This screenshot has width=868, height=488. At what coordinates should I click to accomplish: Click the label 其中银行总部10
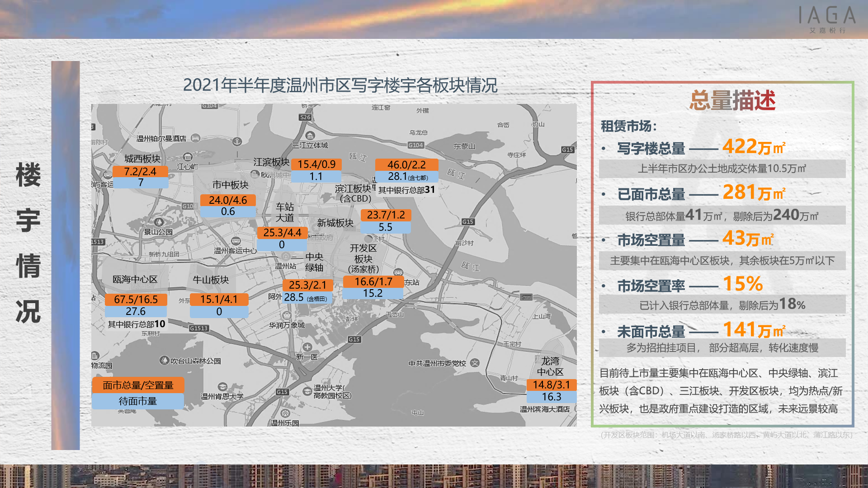click(137, 324)
